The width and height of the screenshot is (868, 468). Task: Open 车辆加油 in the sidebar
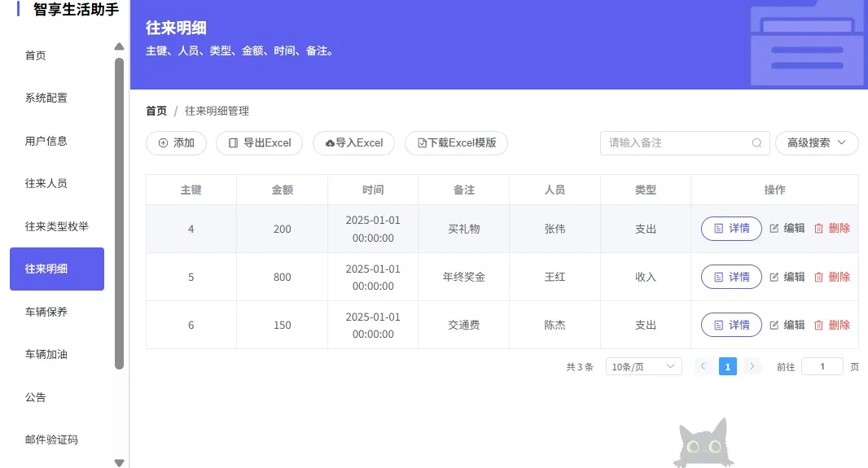click(x=57, y=354)
